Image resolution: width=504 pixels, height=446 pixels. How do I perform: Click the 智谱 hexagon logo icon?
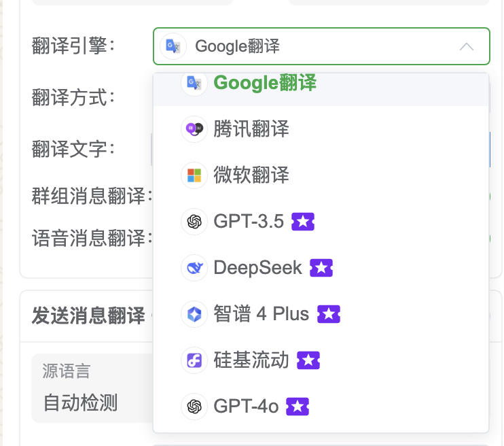click(194, 314)
